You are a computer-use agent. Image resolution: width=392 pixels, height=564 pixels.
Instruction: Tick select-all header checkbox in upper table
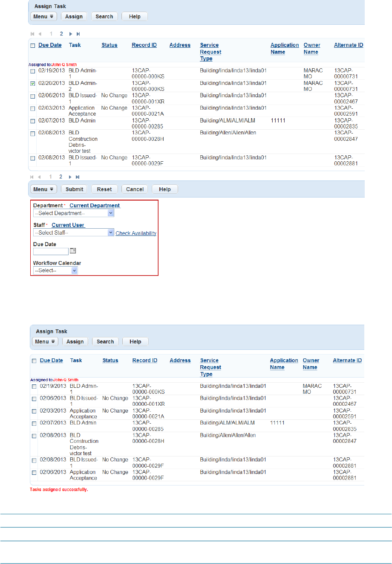coord(33,46)
